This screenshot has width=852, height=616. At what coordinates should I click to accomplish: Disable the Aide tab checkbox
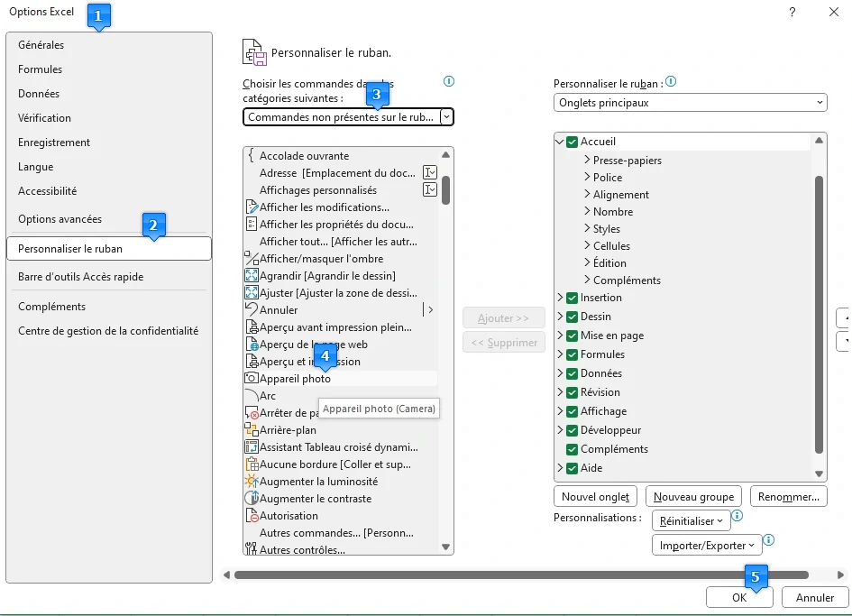point(572,468)
